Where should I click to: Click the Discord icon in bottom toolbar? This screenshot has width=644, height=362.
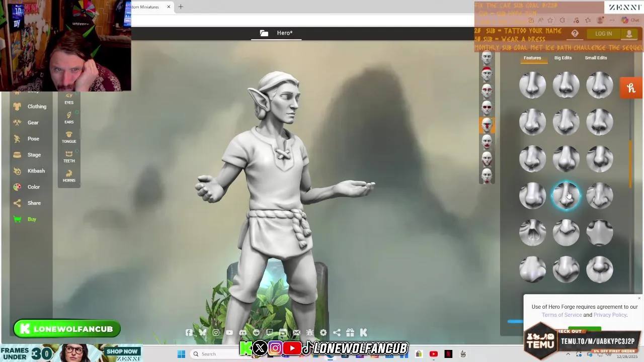[243, 332]
